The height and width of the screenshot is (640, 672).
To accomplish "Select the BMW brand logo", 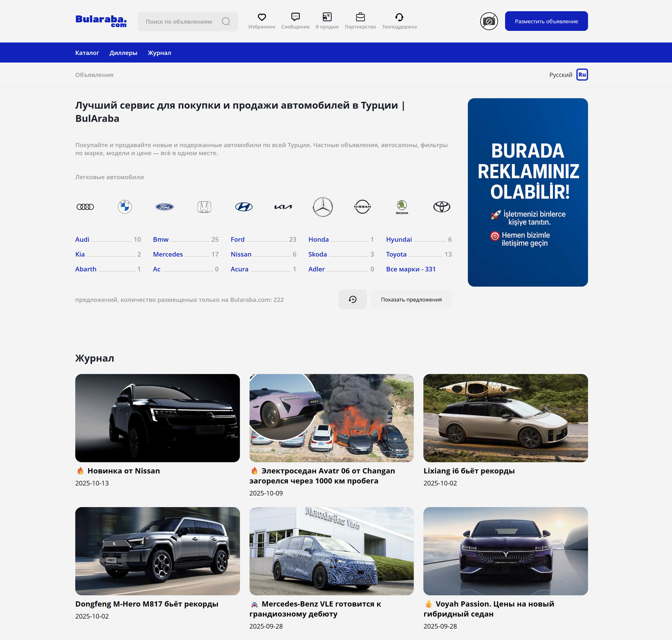I will (x=125, y=207).
